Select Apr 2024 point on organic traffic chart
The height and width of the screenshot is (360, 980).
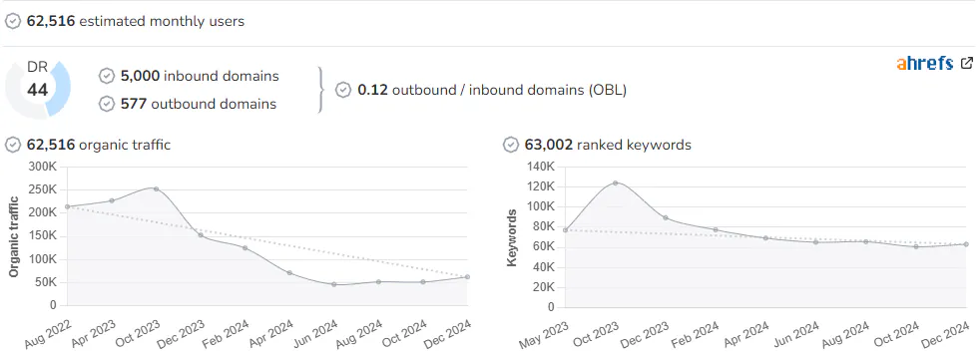[x=289, y=273]
